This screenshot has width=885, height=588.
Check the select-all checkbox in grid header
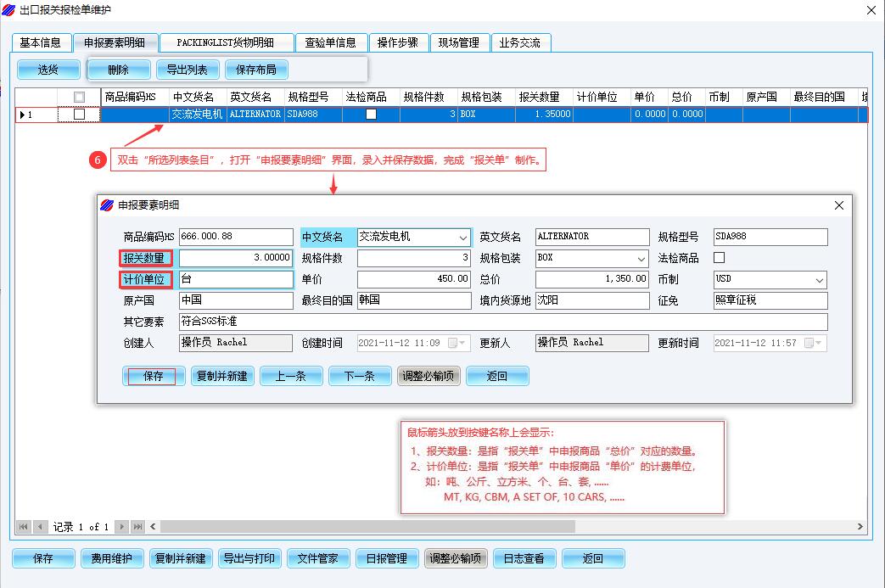[80, 97]
